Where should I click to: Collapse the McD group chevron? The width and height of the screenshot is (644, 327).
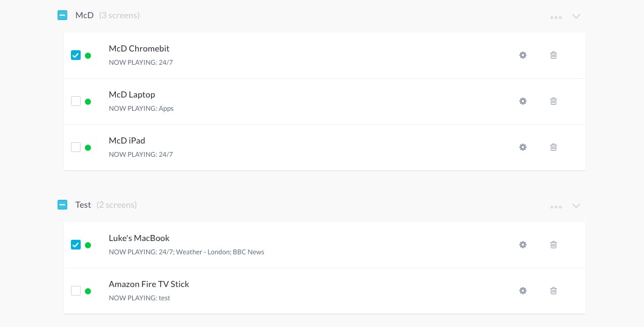coord(576,16)
